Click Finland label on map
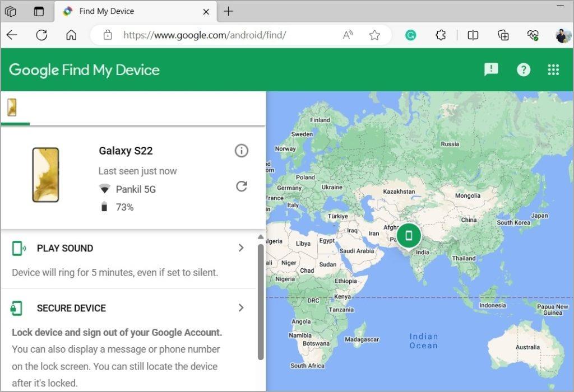Screen dimensions: 574x392 pos(320,120)
